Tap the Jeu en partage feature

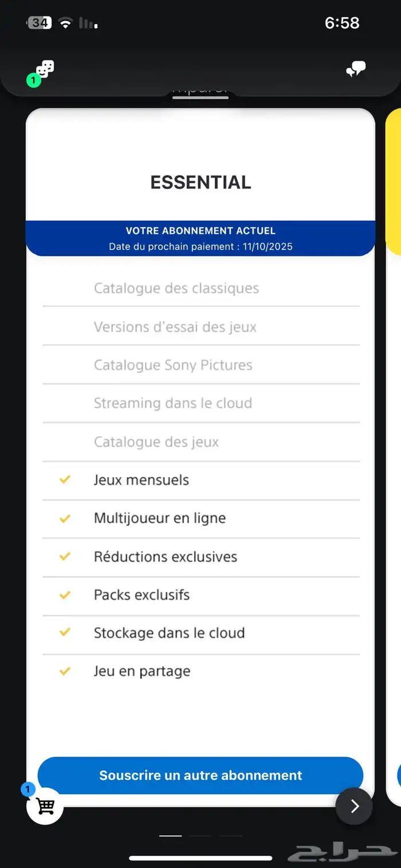point(142,671)
